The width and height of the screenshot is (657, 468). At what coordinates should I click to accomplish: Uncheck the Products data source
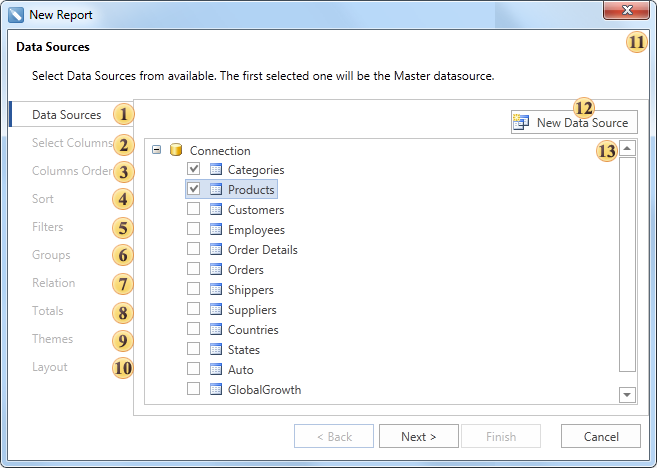coord(194,190)
